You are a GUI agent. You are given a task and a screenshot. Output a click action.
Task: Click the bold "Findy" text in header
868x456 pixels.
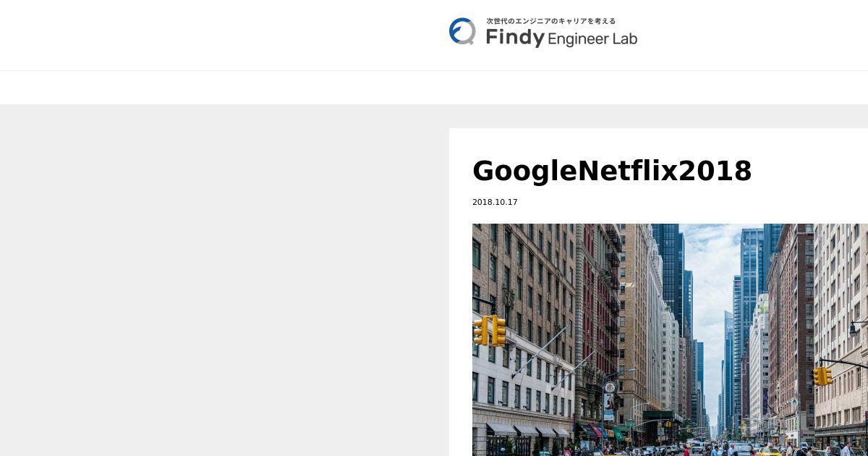514,38
